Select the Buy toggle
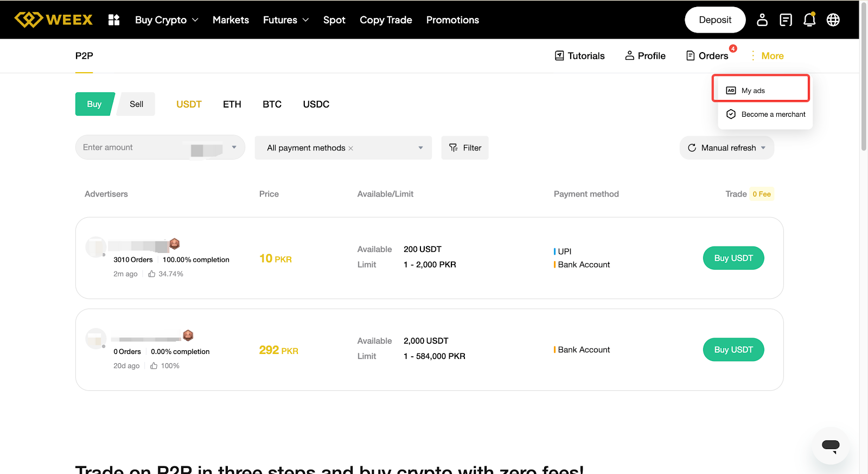Image resolution: width=868 pixels, height=474 pixels. point(94,104)
